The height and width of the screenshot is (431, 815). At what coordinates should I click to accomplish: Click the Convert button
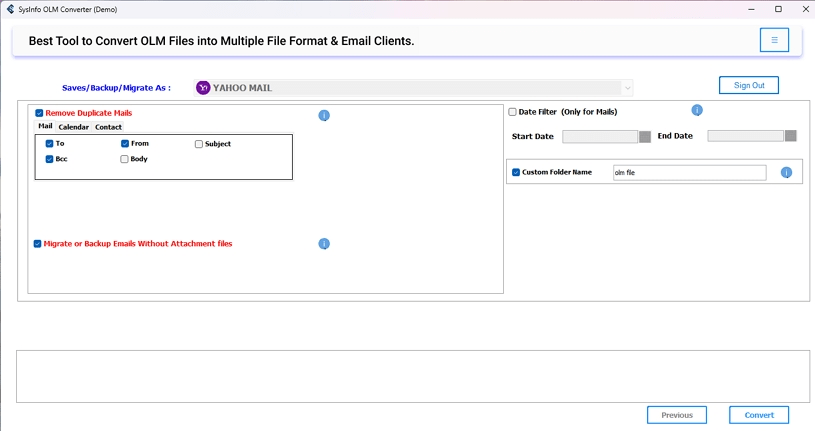(x=759, y=415)
